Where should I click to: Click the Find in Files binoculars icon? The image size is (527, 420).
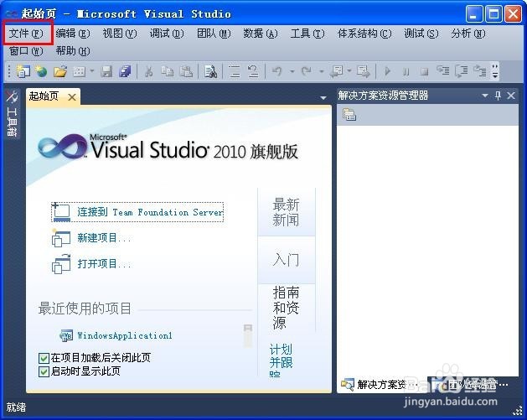tap(210, 71)
